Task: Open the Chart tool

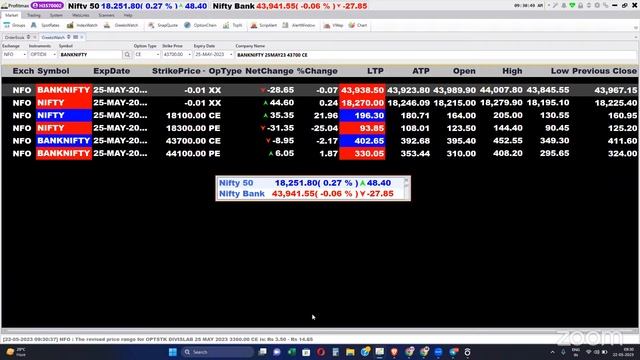Action: point(358,25)
